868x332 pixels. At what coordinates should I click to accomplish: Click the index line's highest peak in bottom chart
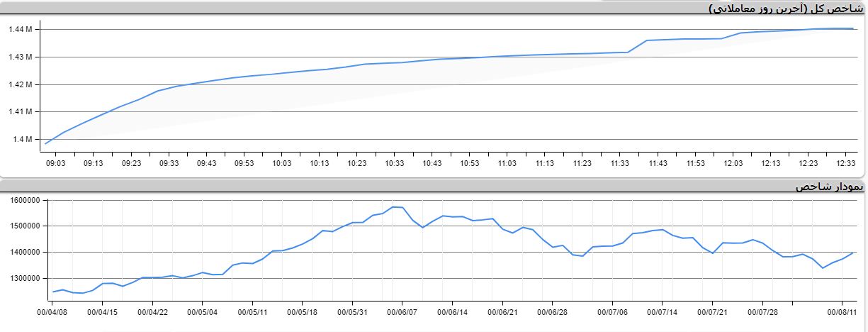(394, 207)
